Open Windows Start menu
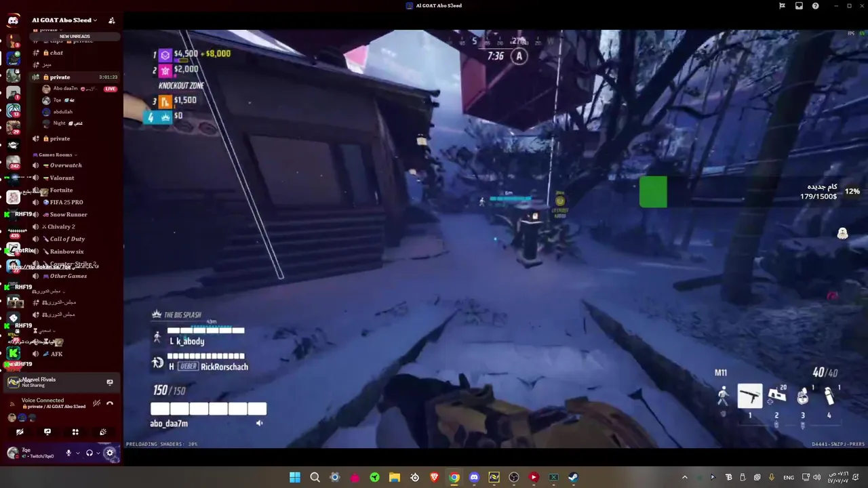868x488 pixels. (295, 477)
